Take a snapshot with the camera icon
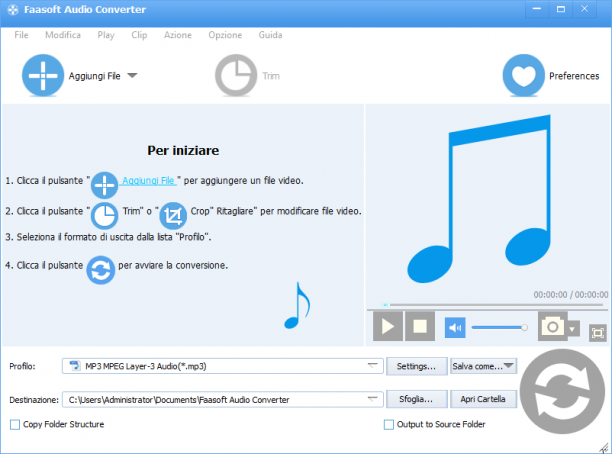The width and height of the screenshot is (612, 454). (552, 326)
